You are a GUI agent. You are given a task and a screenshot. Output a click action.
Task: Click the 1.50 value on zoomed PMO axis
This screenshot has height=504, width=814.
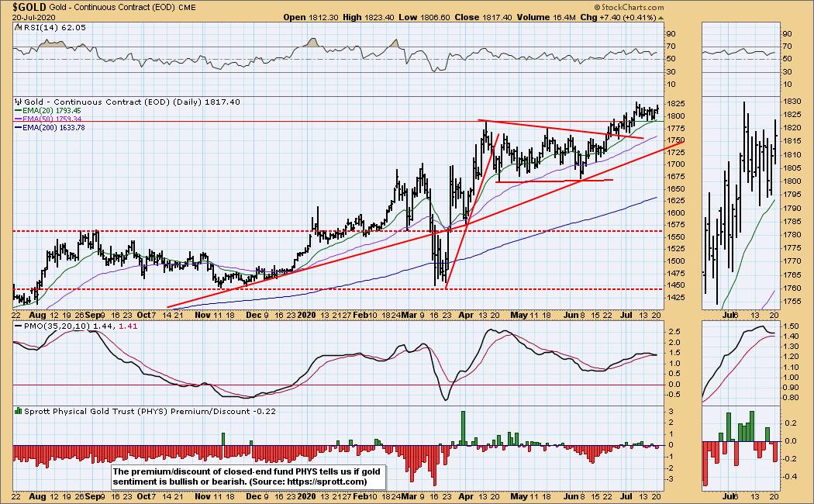[792, 326]
